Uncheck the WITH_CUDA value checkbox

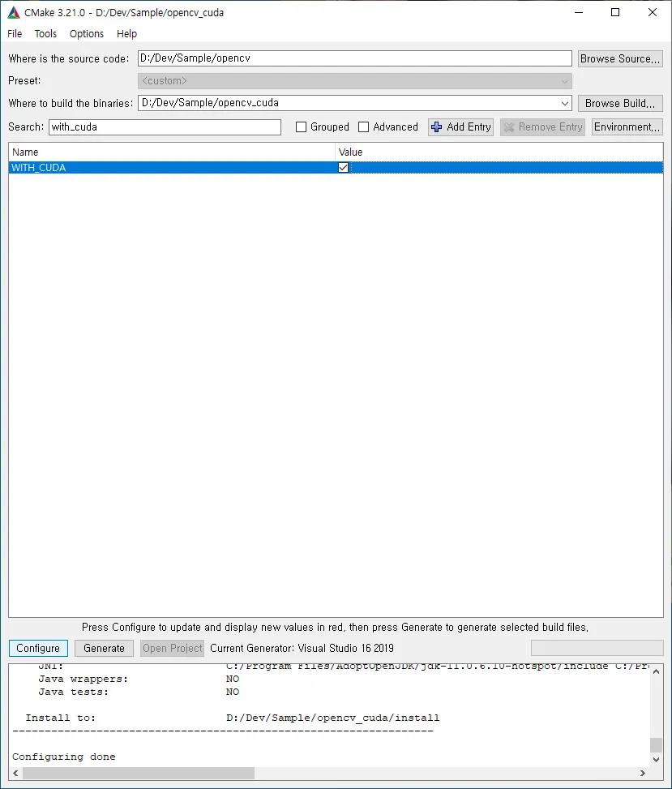coord(343,168)
